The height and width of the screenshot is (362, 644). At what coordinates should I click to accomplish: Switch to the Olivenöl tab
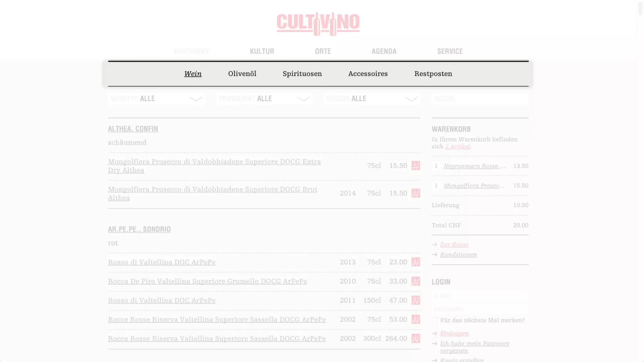(242, 74)
